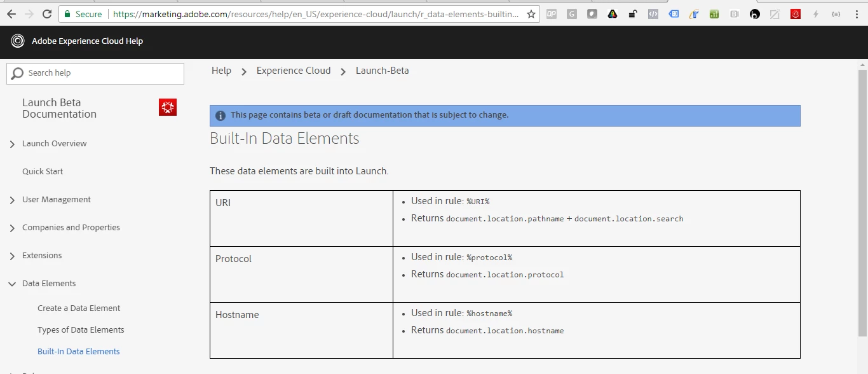Click into the Search help field
This screenshot has width=868, height=374.
click(x=95, y=73)
